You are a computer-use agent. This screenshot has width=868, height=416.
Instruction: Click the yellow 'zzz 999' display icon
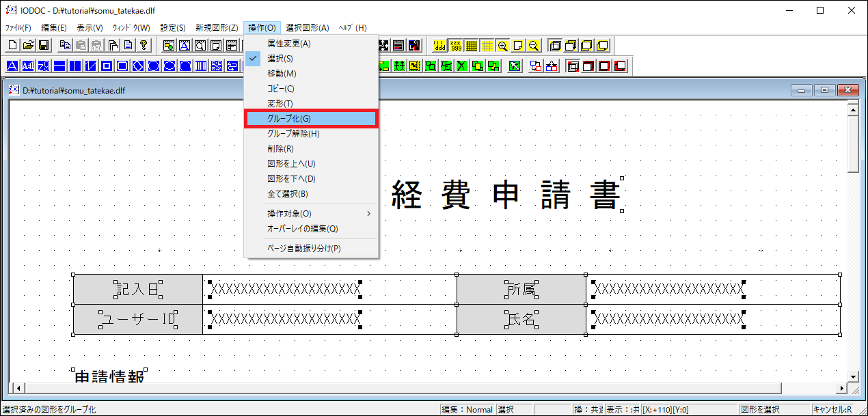(x=455, y=46)
